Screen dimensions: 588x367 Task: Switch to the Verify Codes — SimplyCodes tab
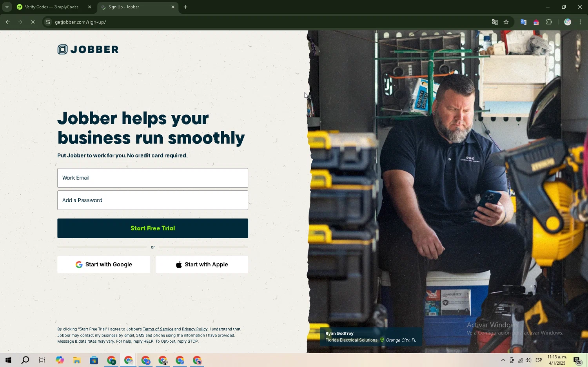51,7
